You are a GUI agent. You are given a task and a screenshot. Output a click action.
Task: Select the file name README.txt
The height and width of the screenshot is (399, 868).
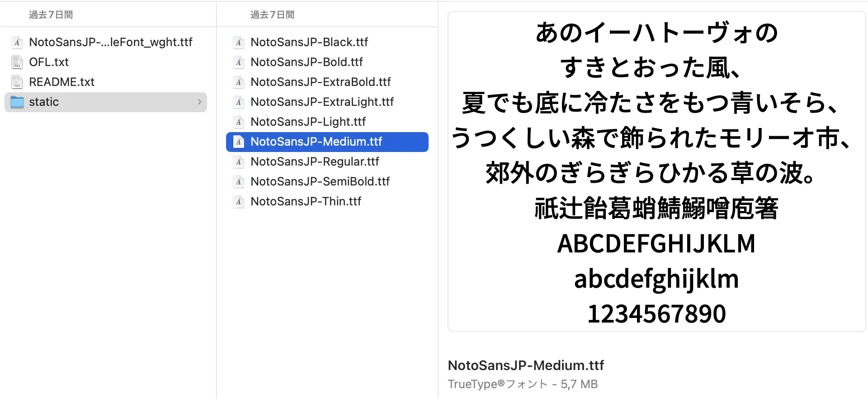pyautogui.click(x=61, y=82)
